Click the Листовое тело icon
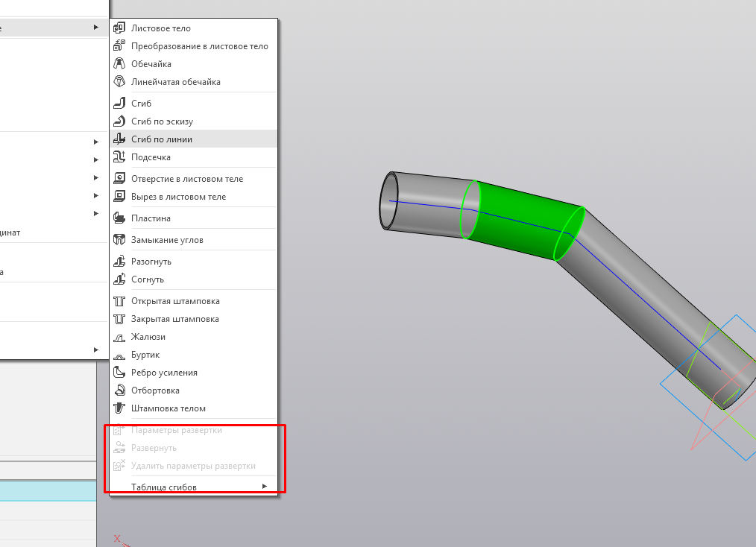Screen dimensions: 756x547 coord(119,28)
